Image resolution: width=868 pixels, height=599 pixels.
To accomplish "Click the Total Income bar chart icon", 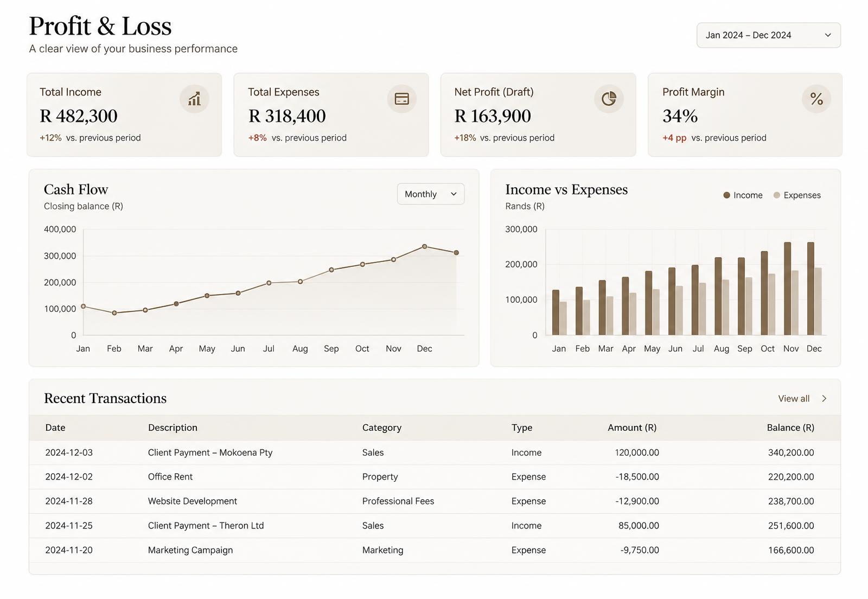I will click(194, 99).
